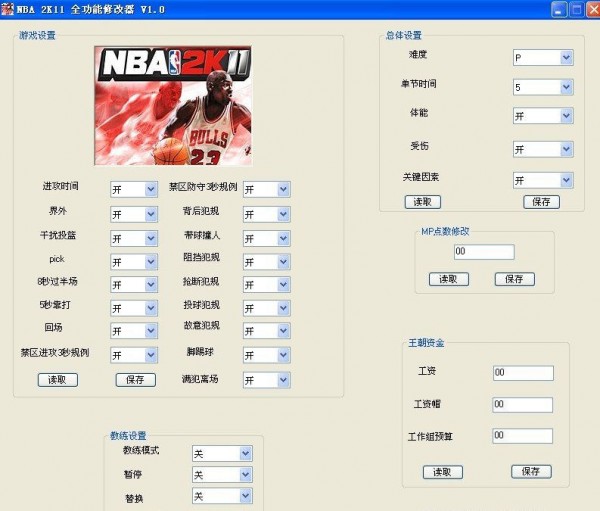Viewport: 600px width, 511px height.
Task: Open the 抢断犯规 dropdown
Action: 267,285
